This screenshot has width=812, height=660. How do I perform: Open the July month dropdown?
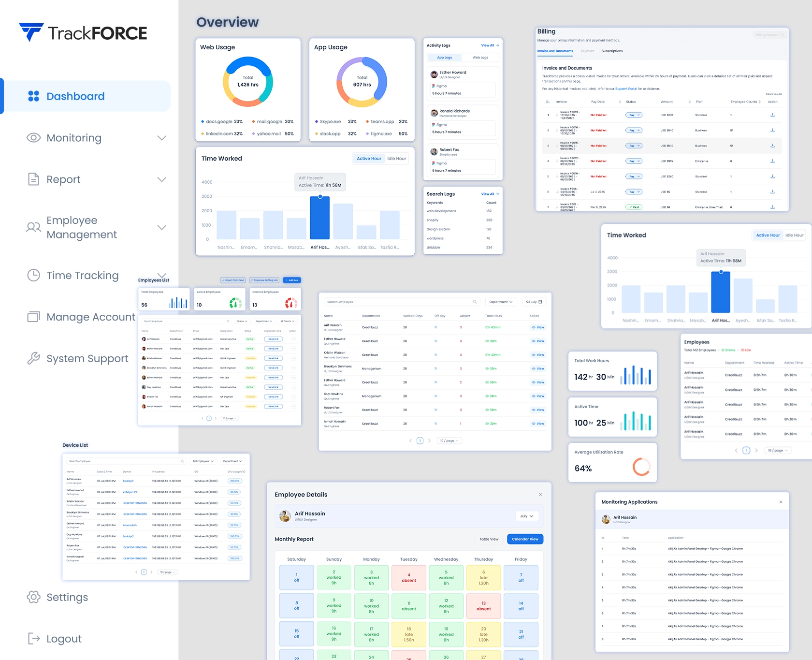click(526, 516)
